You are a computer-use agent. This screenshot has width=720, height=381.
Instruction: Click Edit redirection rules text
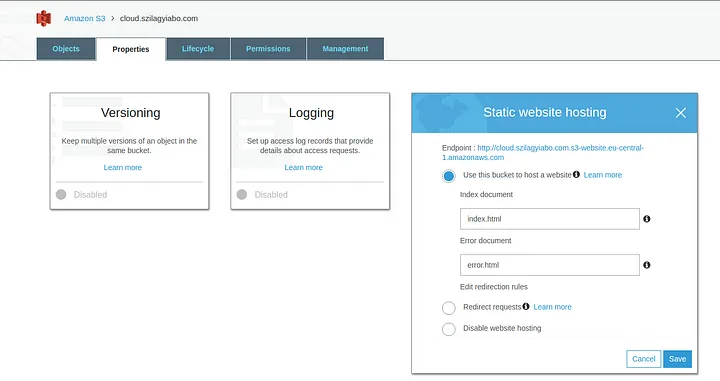pos(494,287)
